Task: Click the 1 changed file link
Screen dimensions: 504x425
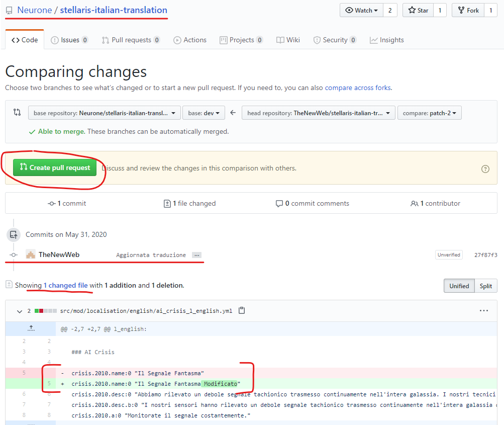Action: coord(65,285)
